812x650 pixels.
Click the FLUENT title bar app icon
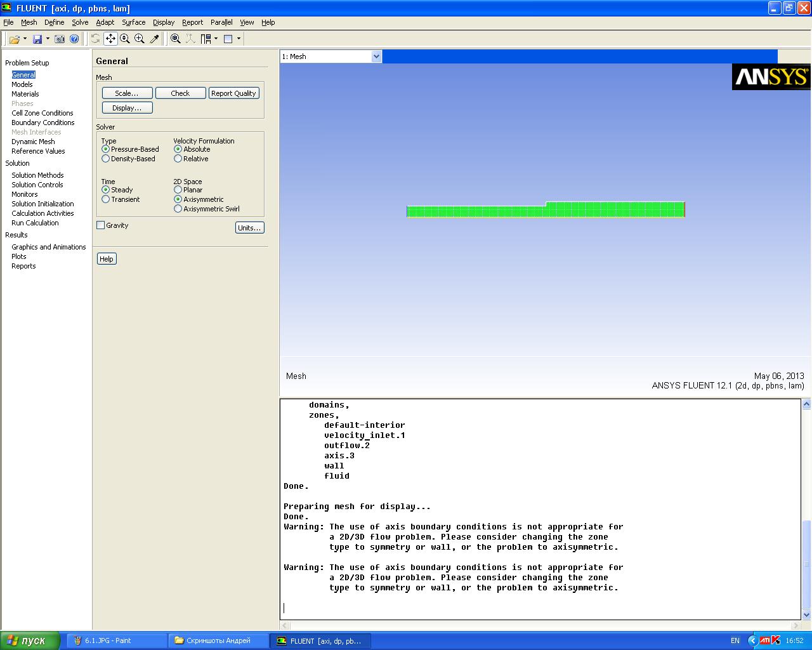coord(7,8)
